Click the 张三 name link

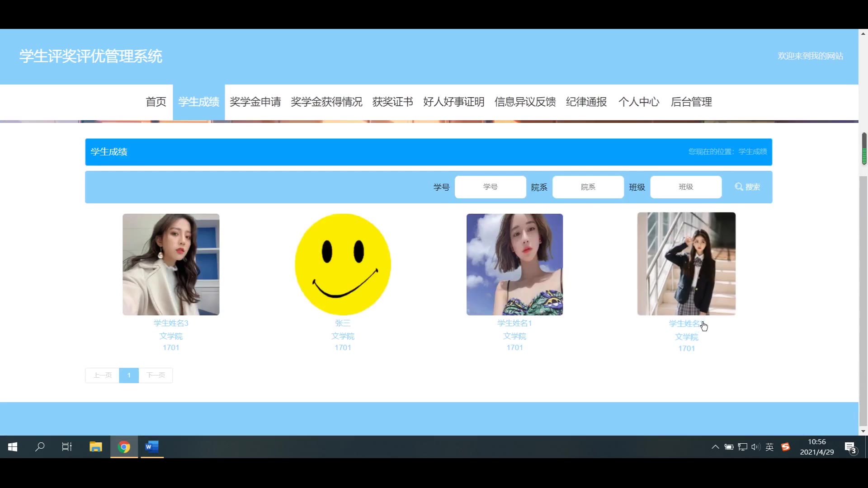click(343, 323)
